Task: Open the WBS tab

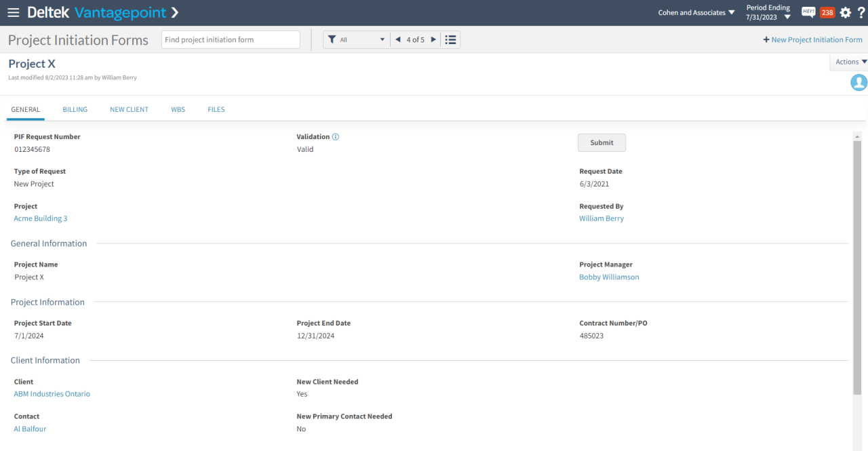Action: coord(178,109)
